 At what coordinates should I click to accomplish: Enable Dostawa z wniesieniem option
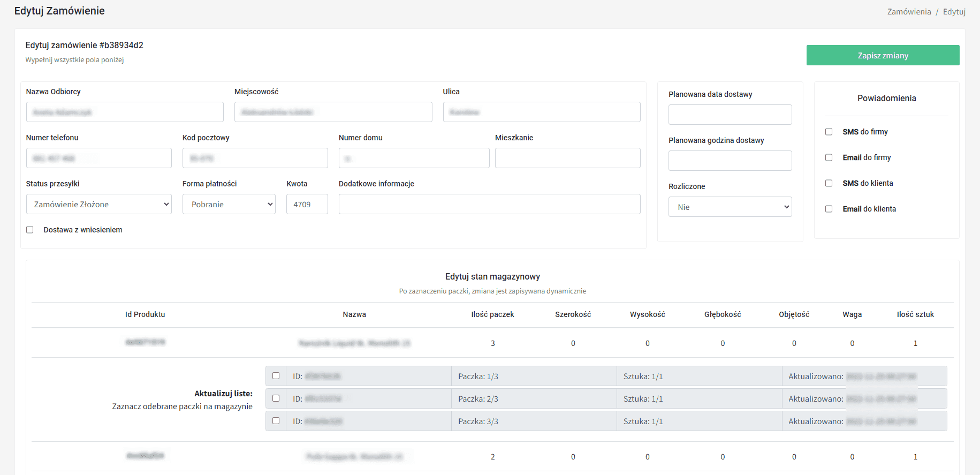pyautogui.click(x=30, y=230)
